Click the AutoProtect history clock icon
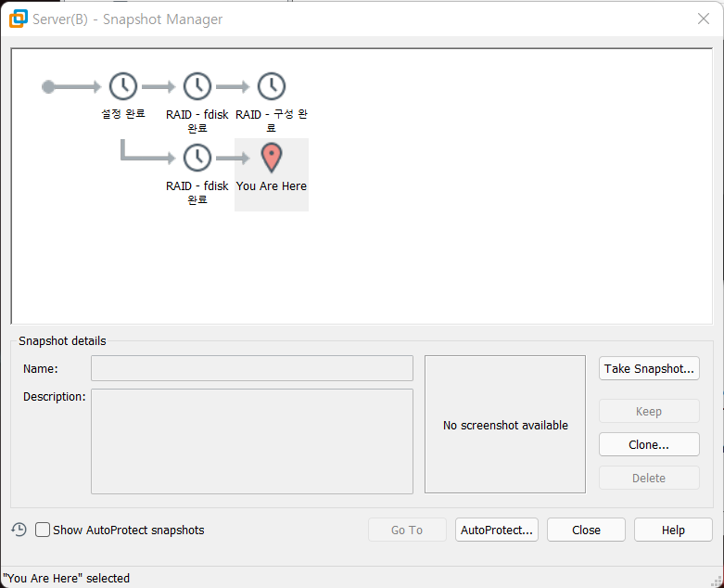 coord(19,530)
